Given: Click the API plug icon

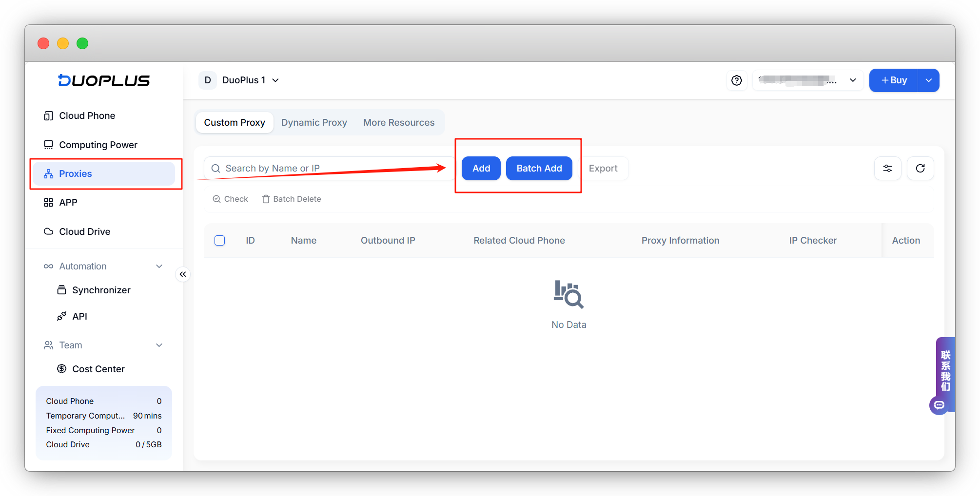Looking at the screenshot, I should click(61, 316).
